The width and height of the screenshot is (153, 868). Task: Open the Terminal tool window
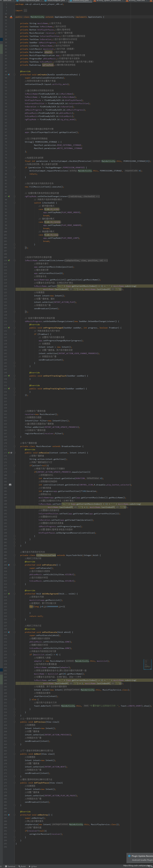click(x=10, y=866)
